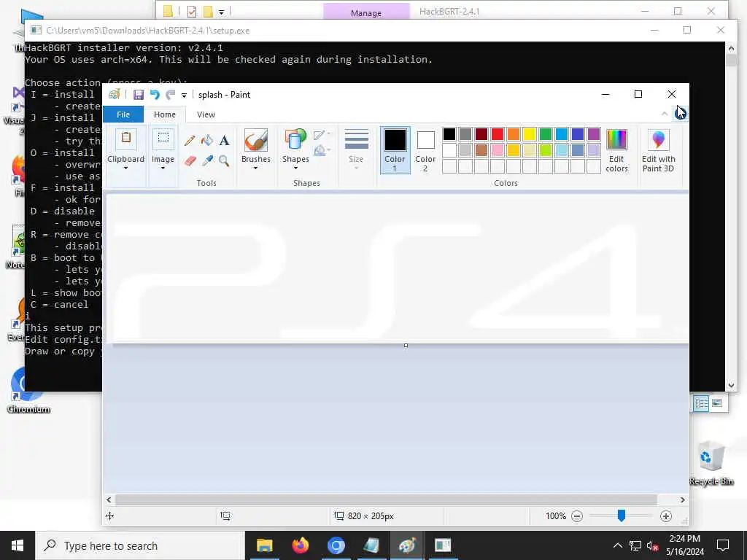Screen dimensions: 747x560
Task: Open the shape Fill dropdown
Action: point(322,150)
